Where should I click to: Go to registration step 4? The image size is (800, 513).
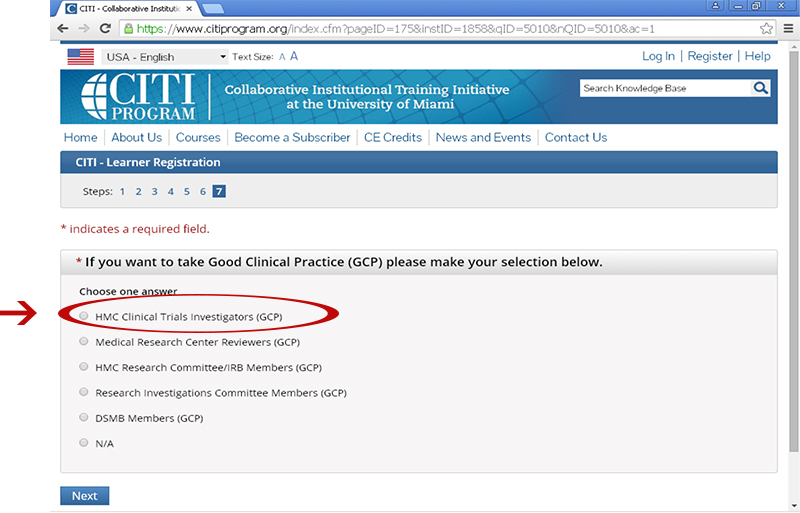coord(170,191)
